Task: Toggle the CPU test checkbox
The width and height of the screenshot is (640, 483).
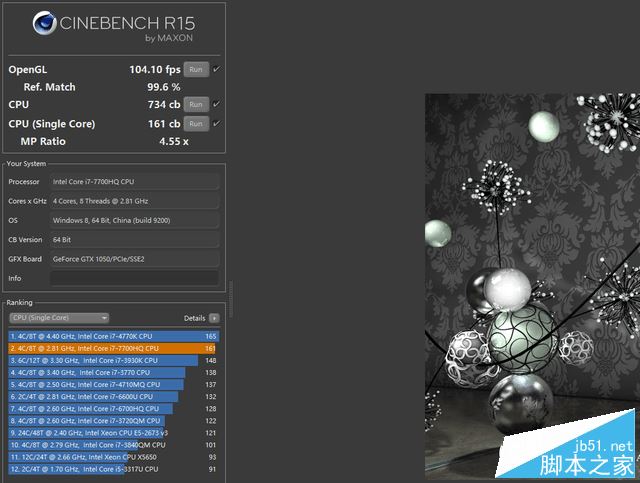Action: click(216, 104)
